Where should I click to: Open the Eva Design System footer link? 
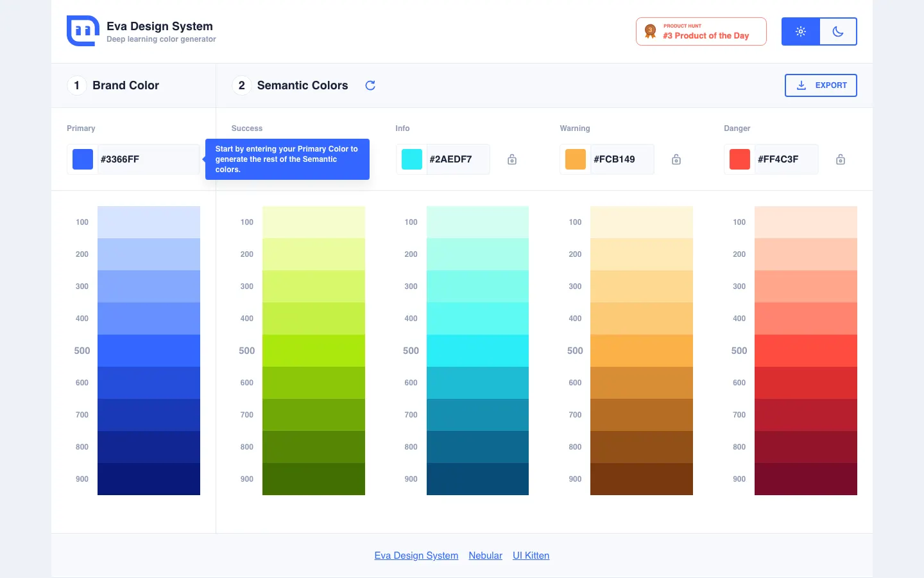pyautogui.click(x=416, y=556)
